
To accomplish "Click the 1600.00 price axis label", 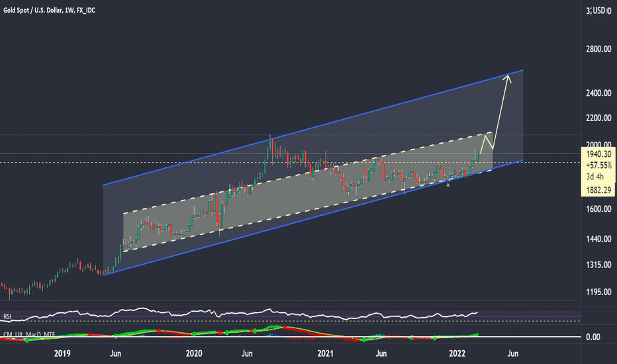I will click(x=598, y=209).
